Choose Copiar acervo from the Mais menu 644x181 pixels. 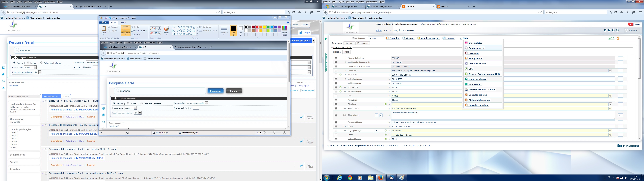coord(476,48)
